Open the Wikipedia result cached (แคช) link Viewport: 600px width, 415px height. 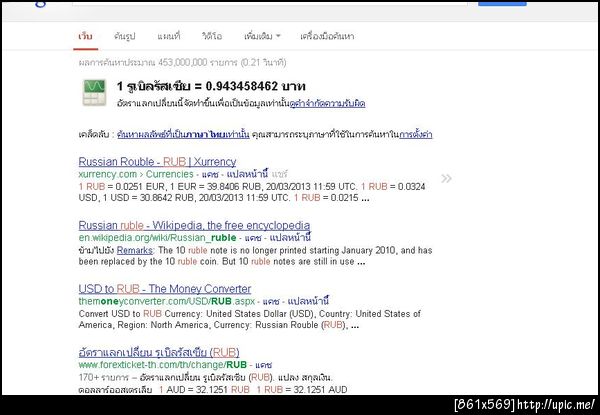point(253,238)
